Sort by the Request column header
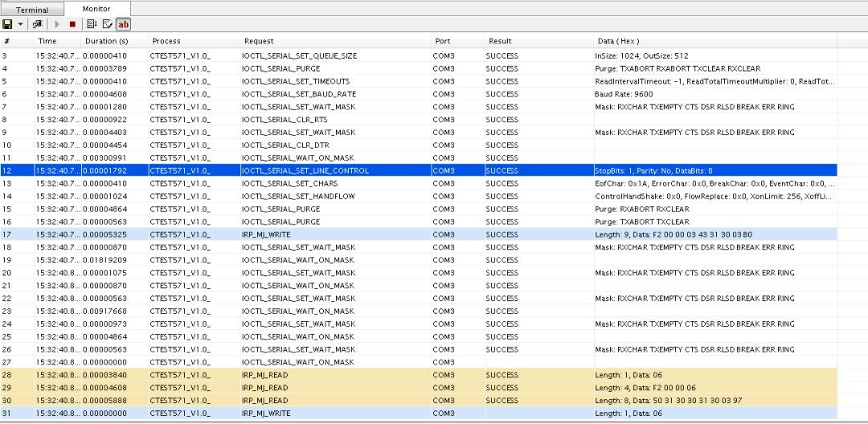The height and width of the screenshot is (424, 868). 259,41
